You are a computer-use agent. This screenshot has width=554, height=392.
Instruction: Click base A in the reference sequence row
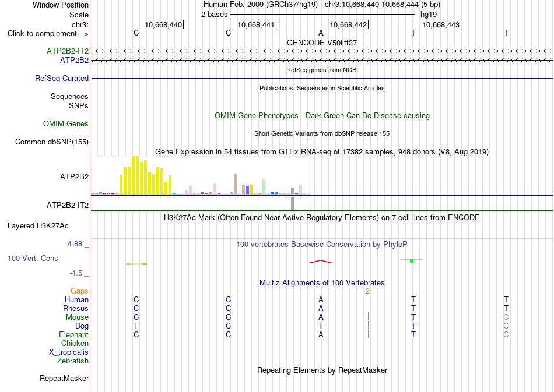pos(321,33)
